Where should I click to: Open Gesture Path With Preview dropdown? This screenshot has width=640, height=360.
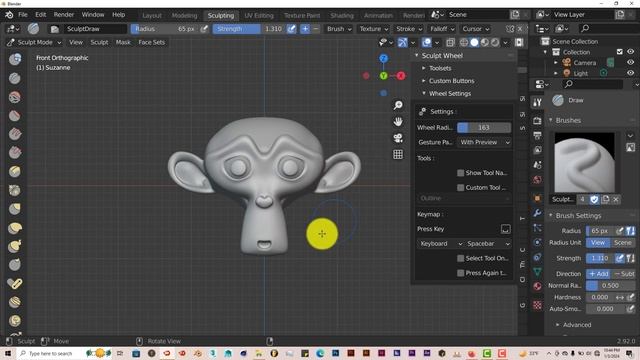484,142
